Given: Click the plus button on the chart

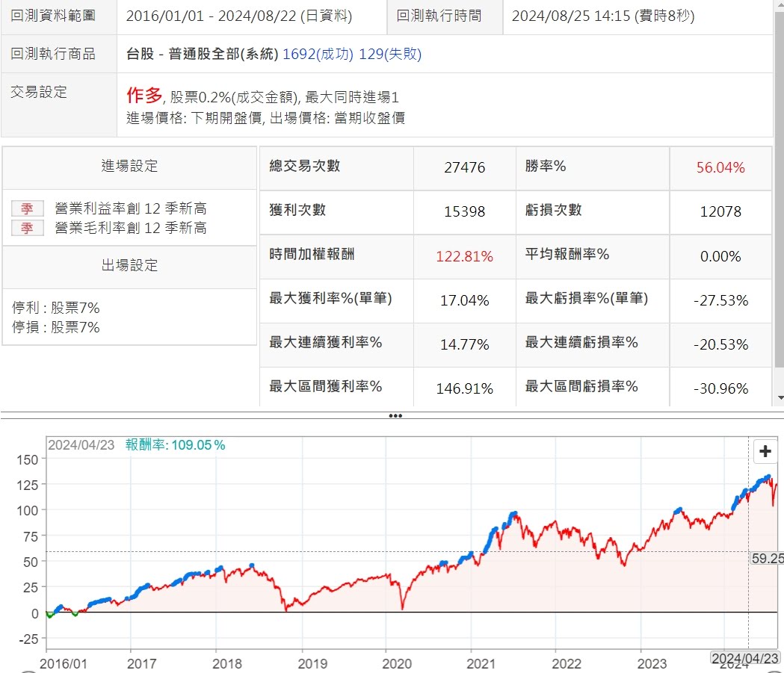Looking at the screenshot, I should tap(765, 451).
